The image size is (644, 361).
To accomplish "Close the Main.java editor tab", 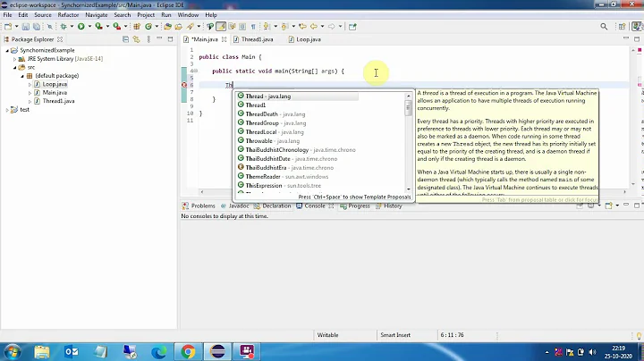I will (x=224, y=39).
